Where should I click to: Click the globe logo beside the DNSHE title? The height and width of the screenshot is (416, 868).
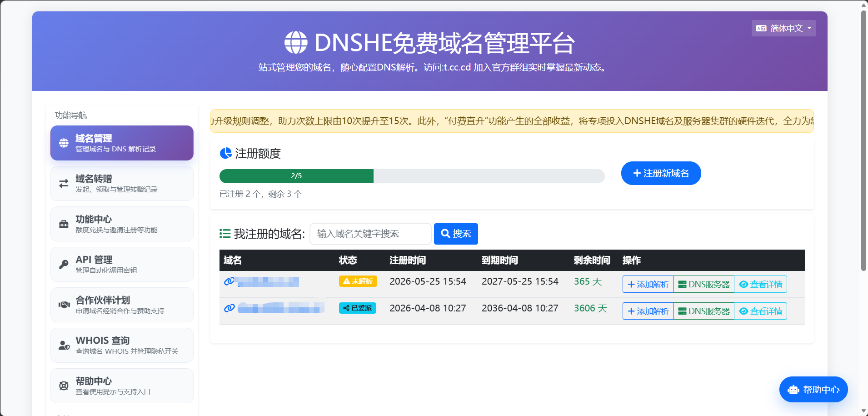click(296, 43)
